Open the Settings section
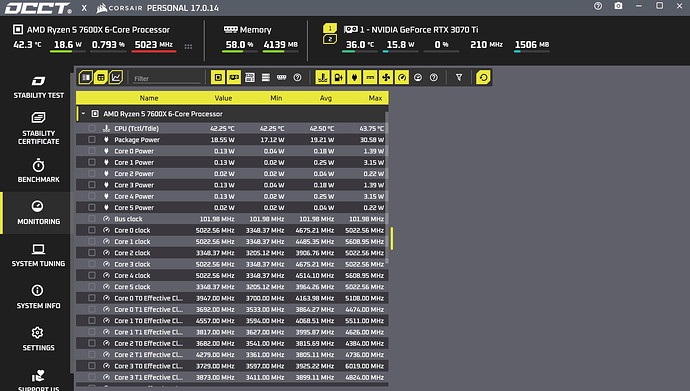 [x=38, y=339]
